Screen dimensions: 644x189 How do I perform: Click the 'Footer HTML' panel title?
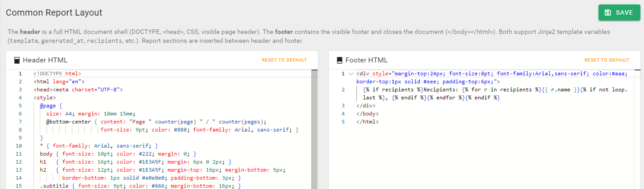(x=367, y=60)
